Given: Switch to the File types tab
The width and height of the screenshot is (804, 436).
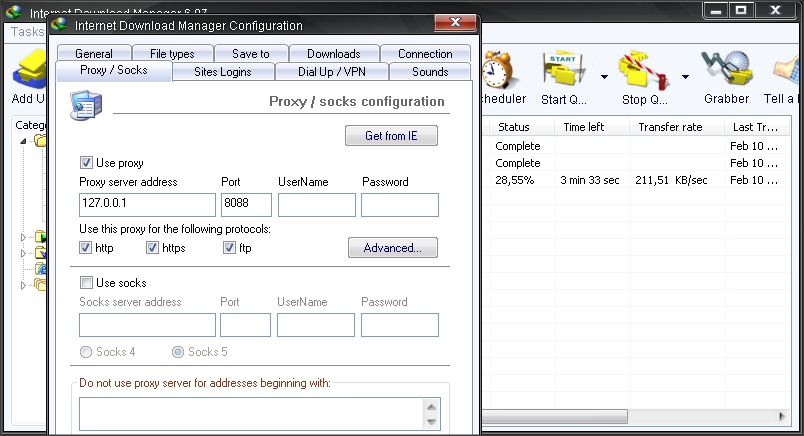Looking at the screenshot, I should click(172, 53).
